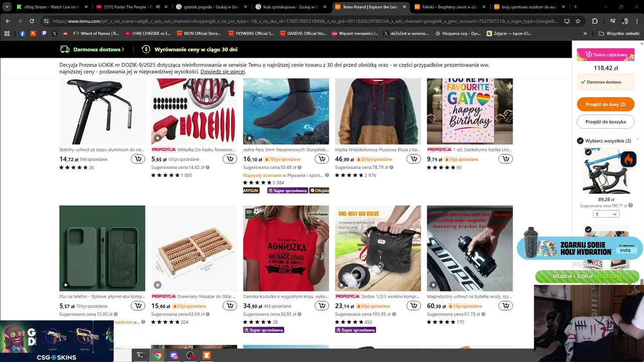Add the 46,99 zł plush hoodie to cart
Screen dimensions: 644x362
click(x=414, y=159)
